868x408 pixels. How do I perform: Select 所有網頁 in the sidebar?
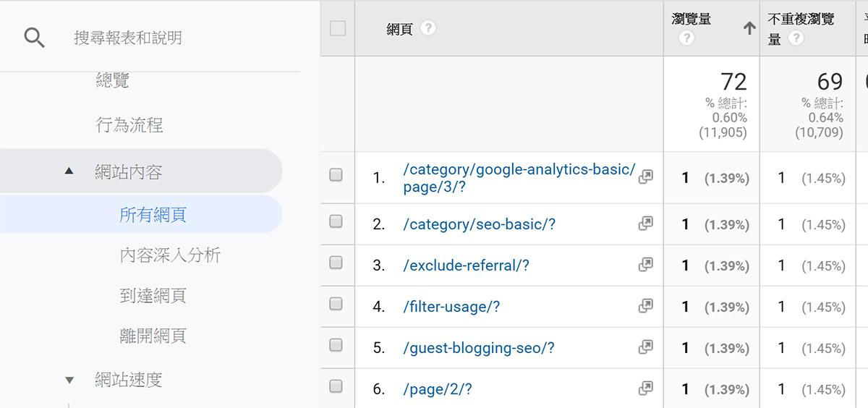tap(153, 214)
